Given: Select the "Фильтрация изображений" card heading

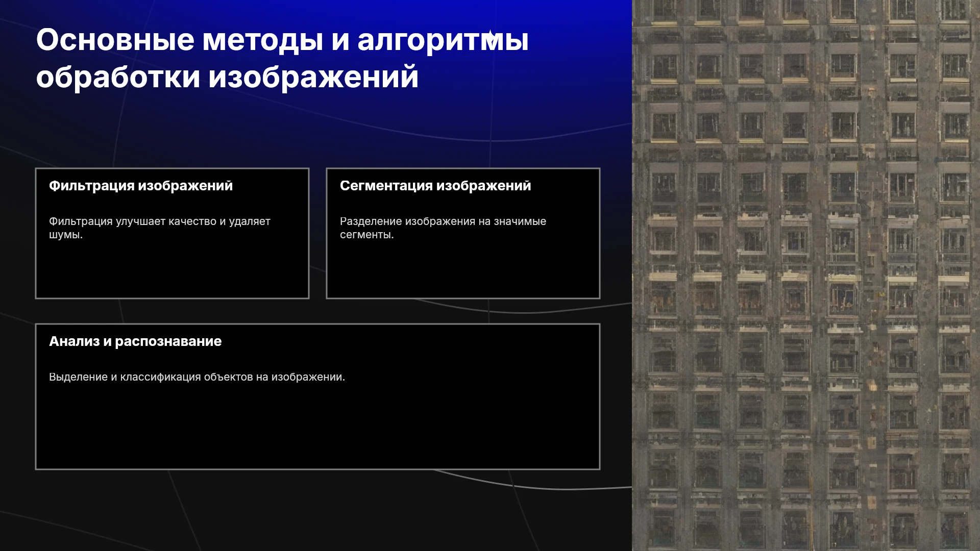Looking at the screenshot, I should point(141,186).
